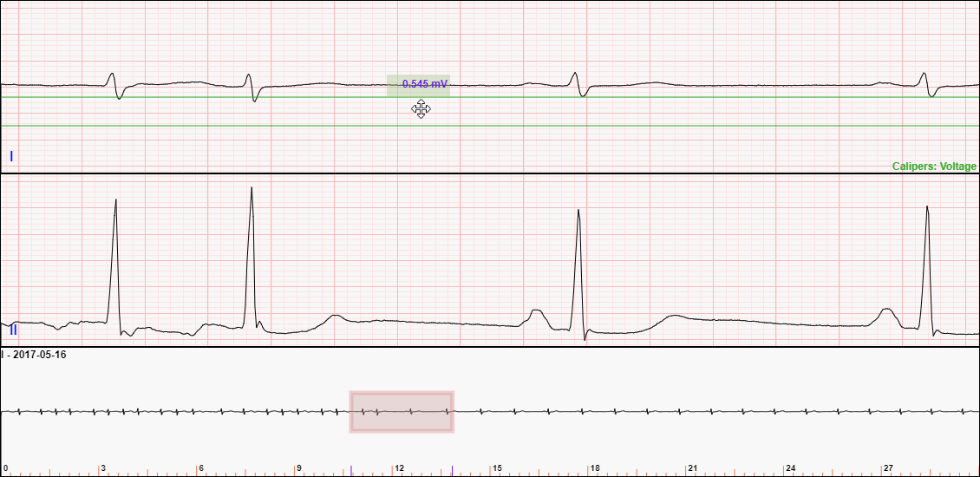This screenshot has height=477, width=980.
Task: Click the lower green caliper line
Action: click(260, 126)
